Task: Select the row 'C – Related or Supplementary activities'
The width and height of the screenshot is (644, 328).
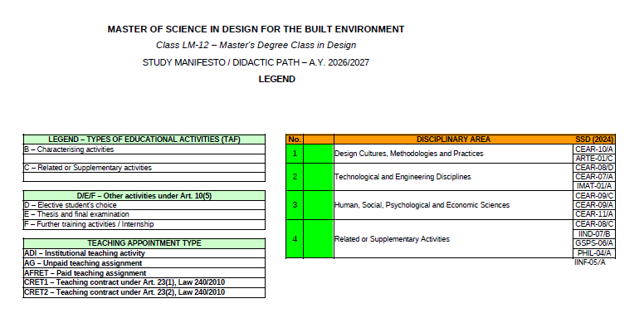Action: coord(144,168)
